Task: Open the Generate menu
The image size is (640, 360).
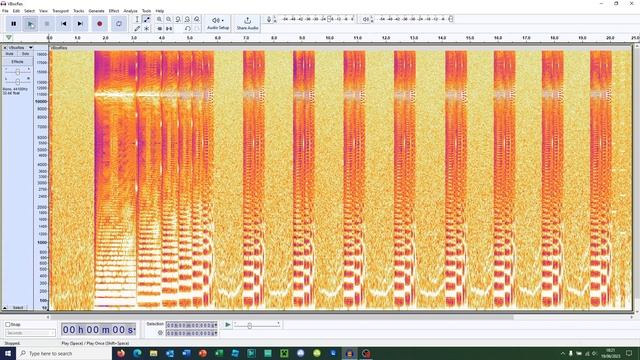Action: coord(96,11)
